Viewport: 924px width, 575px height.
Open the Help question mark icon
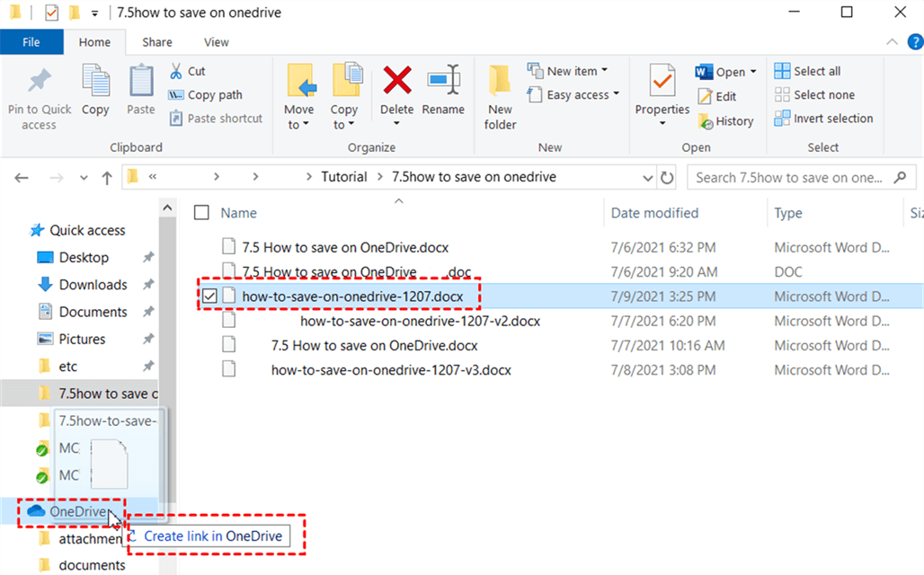(x=916, y=42)
